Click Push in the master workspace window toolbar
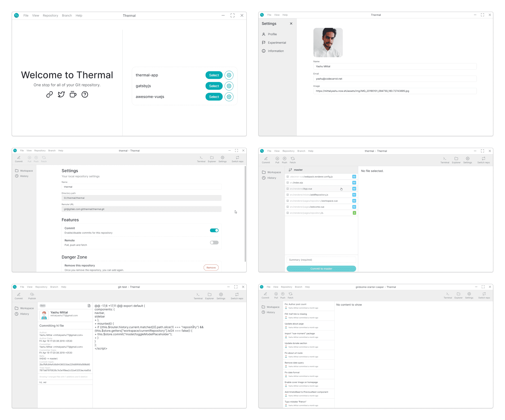 (x=284, y=160)
